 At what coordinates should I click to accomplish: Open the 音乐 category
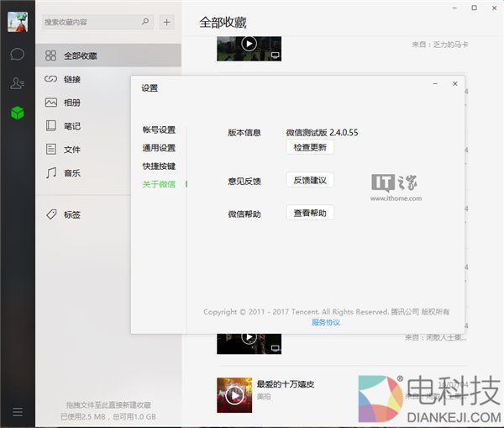click(x=72, y=173)
